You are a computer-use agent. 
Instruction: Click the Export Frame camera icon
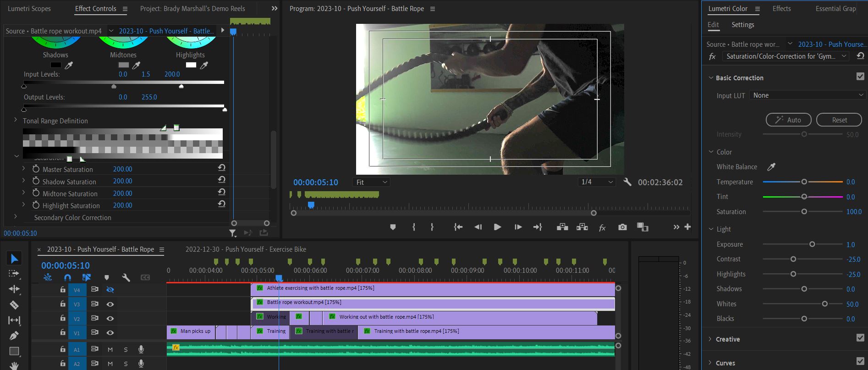pyautogui.click(x=622, y=227)
